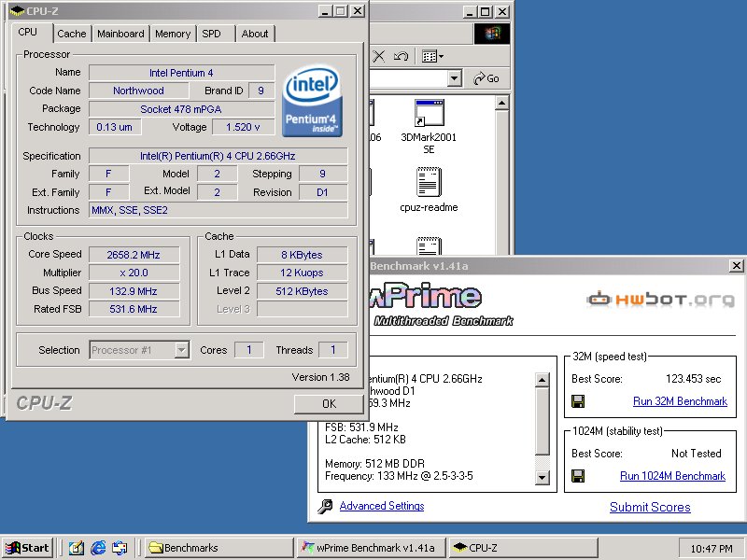Click the Voltage value 1.520 v
Viewport: 747px width, 560px height.
243,127
